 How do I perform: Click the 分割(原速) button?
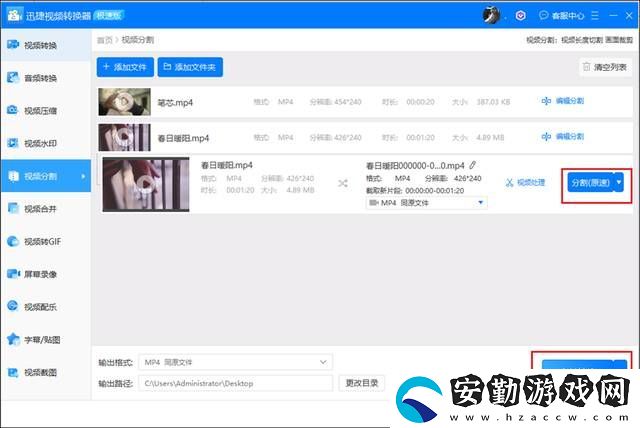[590, 182]
